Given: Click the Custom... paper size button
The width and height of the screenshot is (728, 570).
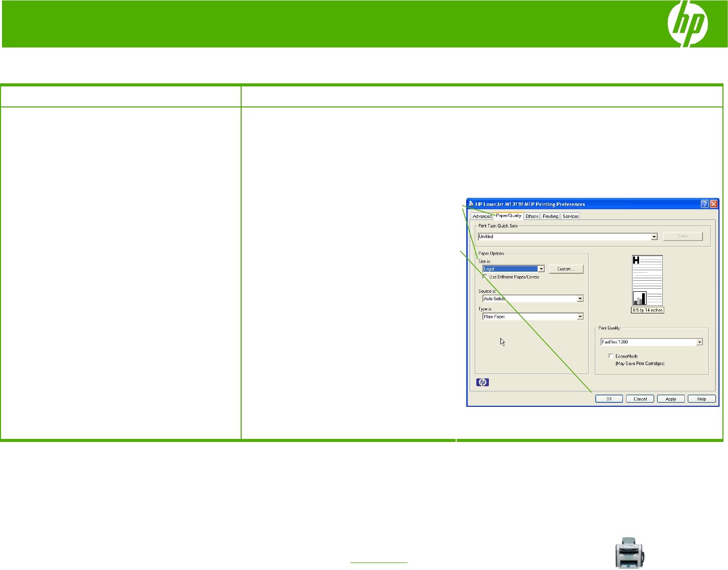Looking at the screenshot, I should tap(566, 269).
